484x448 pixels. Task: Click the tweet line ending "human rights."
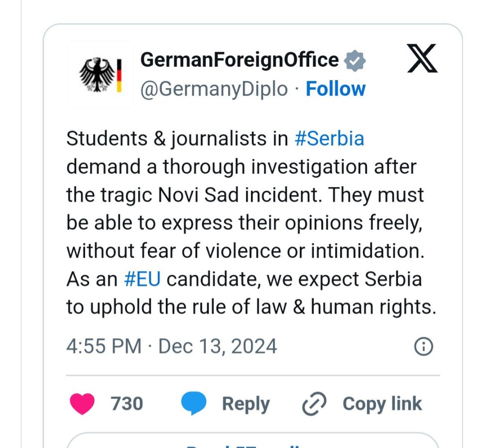(x=251, y=307)
